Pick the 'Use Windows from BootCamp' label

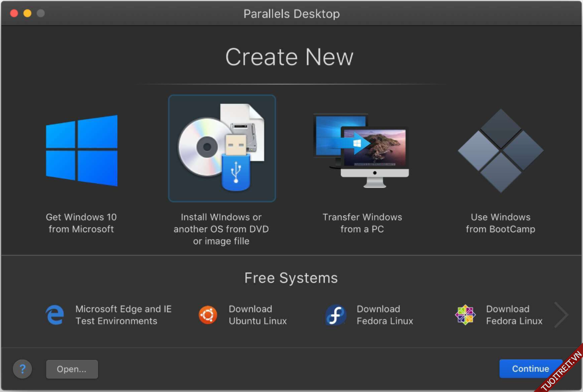pos(500,223)
